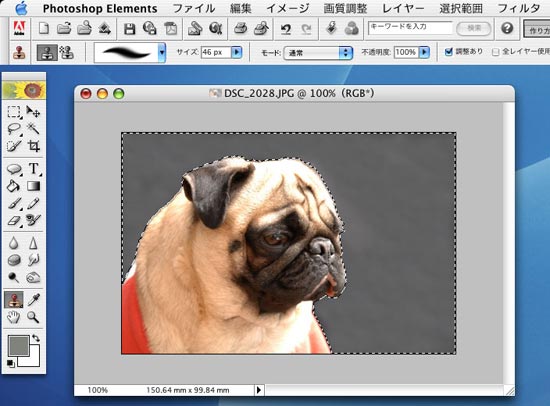Open the 画質調整 menu
The width and height of the screenshot is (550, 406).
pos(346,8)
